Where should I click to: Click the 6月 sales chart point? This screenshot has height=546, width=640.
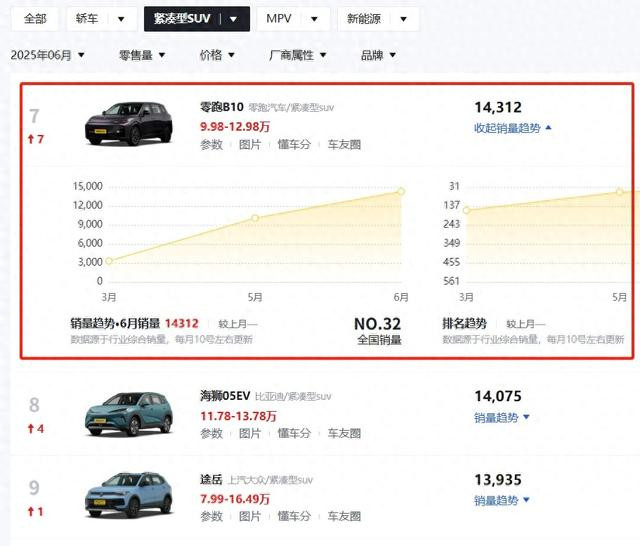tap(401, 191)
